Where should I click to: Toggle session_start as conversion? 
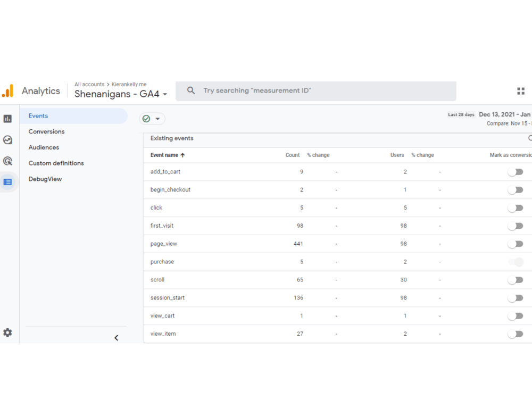coord(516,298)
